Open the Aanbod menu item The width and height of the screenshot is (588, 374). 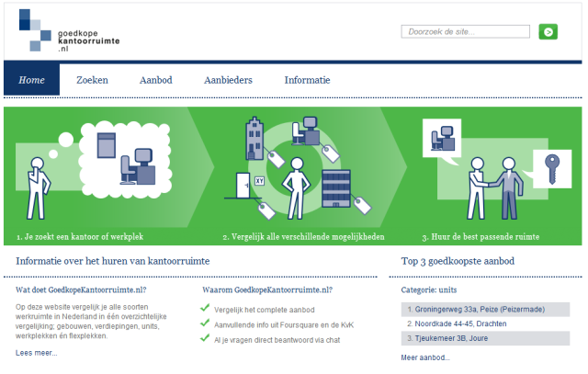[x=156, y=80]
